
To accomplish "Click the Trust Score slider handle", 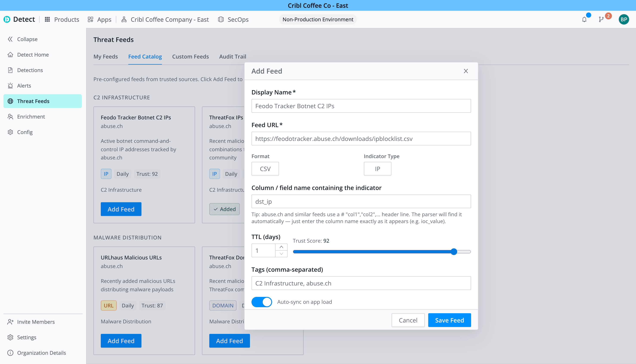I will click(454, 251).
